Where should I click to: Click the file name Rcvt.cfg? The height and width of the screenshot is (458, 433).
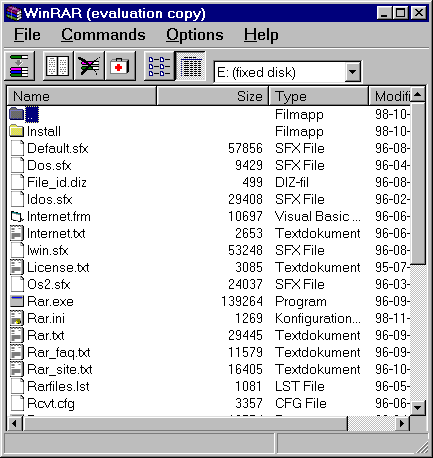click(x=51, y=404)
